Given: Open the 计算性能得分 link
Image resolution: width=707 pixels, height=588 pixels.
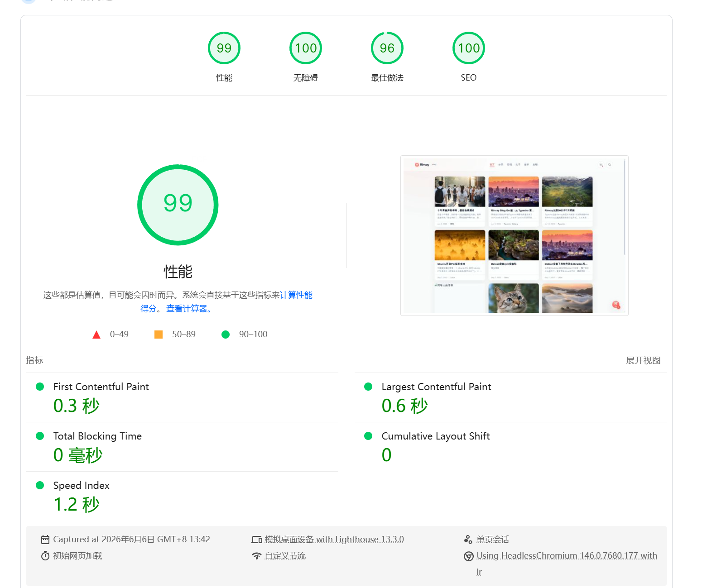Looking at the screenshot, I should (x=296, y=295).
